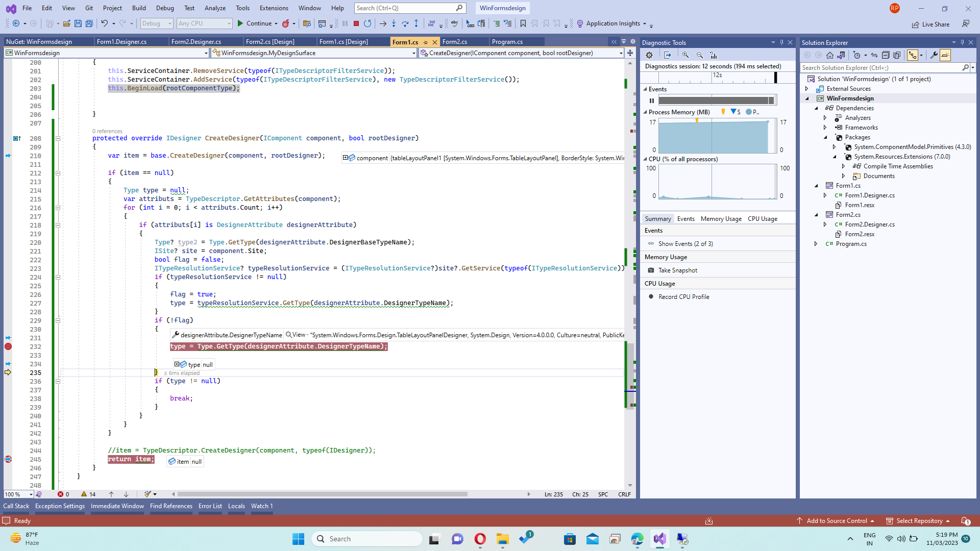Screen dimensions: 980x551
Task: Click the diagnostic session timeline ruler
Action: click(718, 77)
